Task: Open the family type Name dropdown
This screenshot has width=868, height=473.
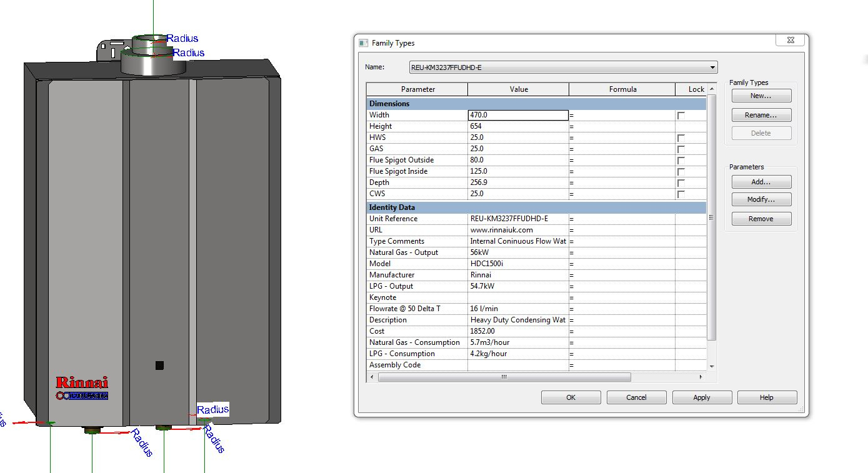Action: tap(712, 67)
